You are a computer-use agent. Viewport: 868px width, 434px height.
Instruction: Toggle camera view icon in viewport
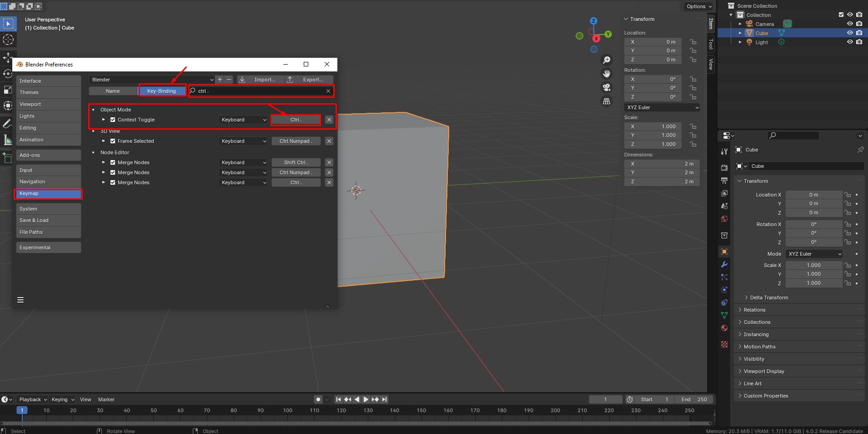pyautogui.click(x=607, y=87)
